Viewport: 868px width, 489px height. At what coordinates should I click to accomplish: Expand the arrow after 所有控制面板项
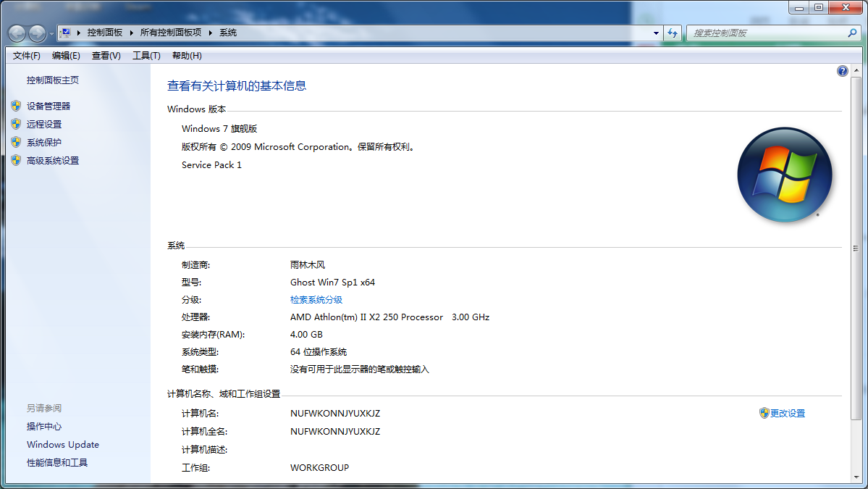pyautogui.click(x=211, y=33)
